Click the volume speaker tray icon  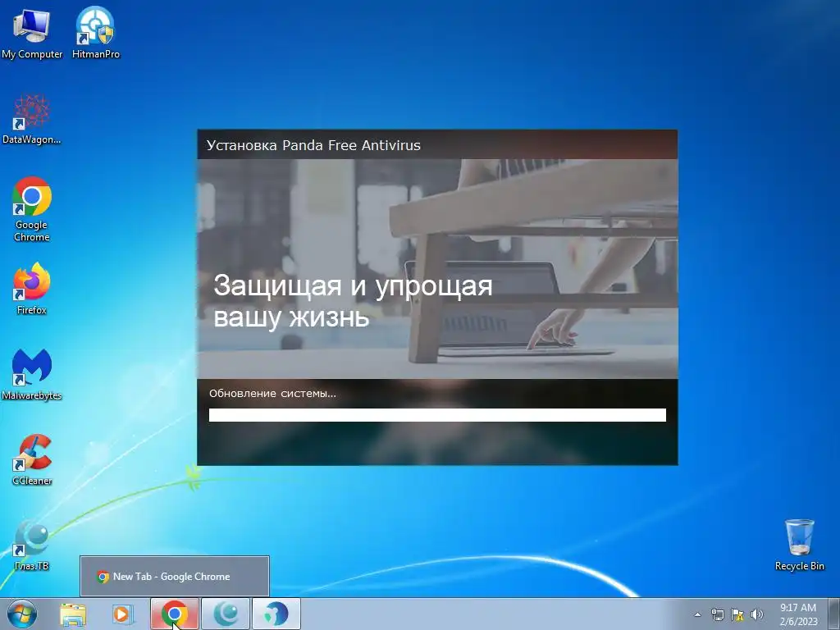756,614
